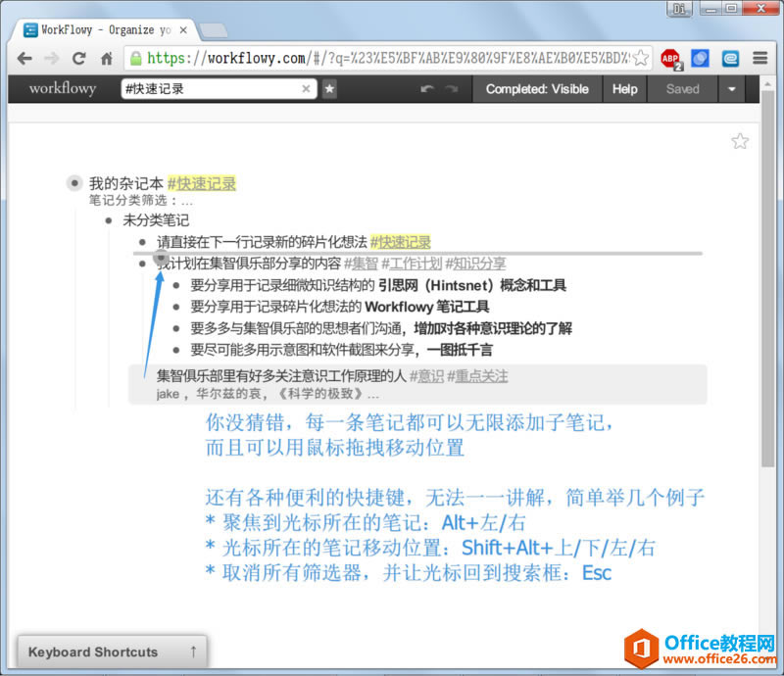Click the bullet of 未分类笔记

tap(109, 220)
